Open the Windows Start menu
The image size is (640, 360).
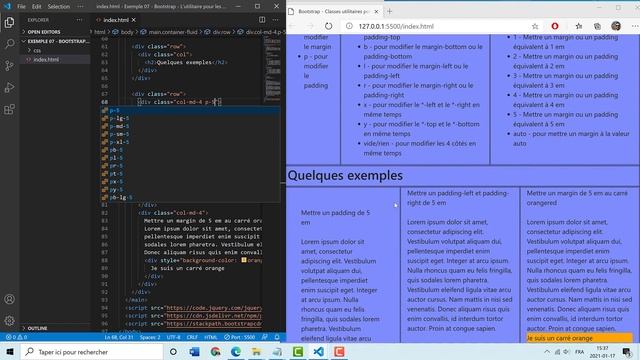(10, 352)
